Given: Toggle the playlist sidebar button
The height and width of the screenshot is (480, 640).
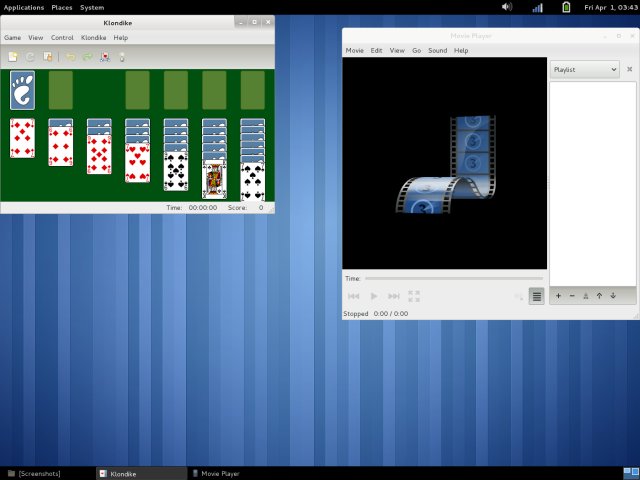Looking at the screenshot, I should 537,296.
